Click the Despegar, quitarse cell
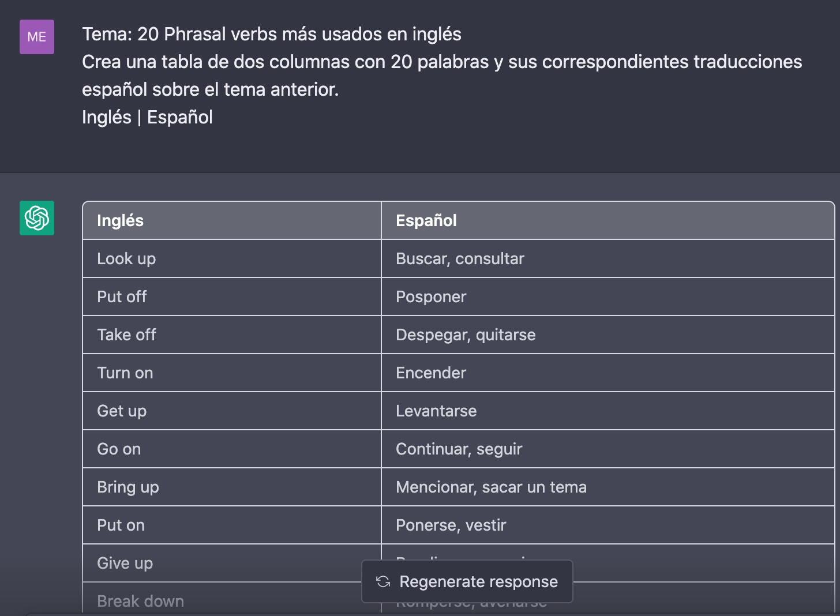Viewport: 840px width, 616px height. point(608,335)
